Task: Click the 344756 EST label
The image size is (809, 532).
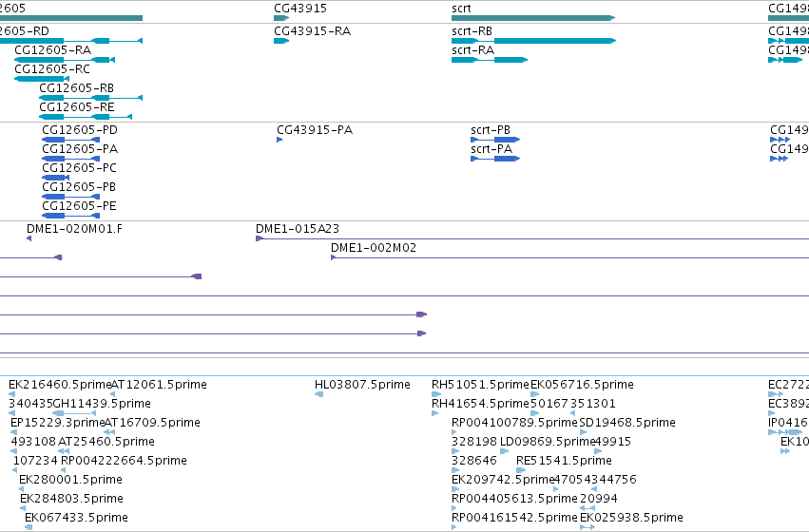Action: point(614,480)
